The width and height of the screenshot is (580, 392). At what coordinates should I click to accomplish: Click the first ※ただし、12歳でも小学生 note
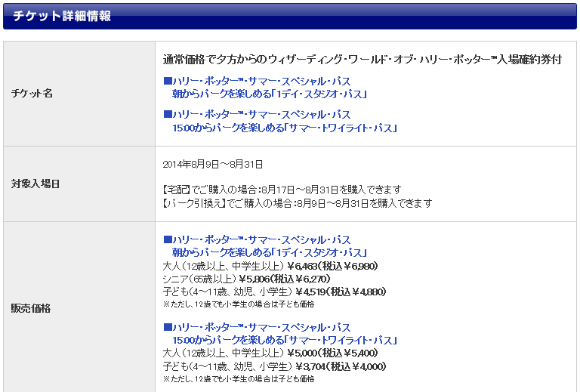pos(239,304)
